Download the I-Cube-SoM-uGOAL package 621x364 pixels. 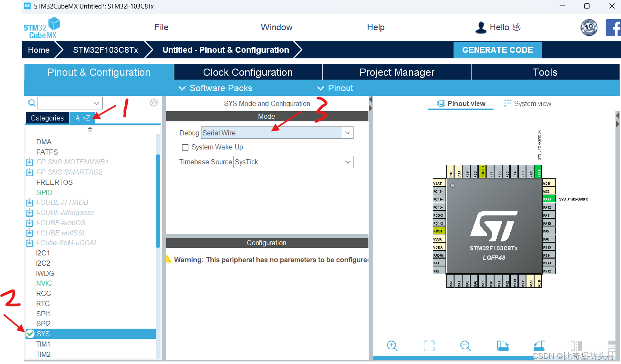[29, 243]
